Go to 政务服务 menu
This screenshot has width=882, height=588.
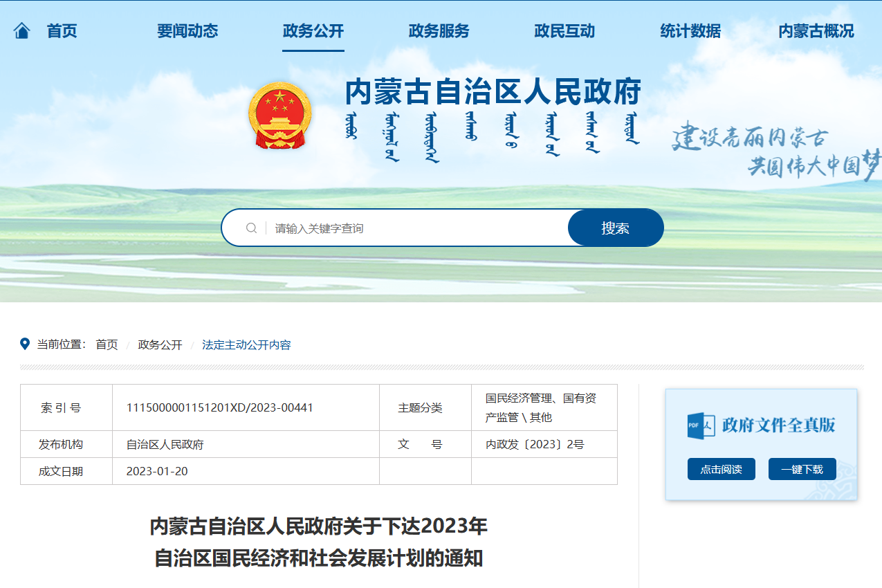(439, 31)
